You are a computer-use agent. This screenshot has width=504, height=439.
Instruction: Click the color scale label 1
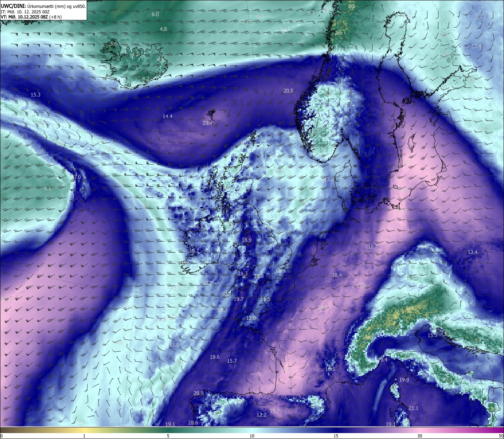84,436
